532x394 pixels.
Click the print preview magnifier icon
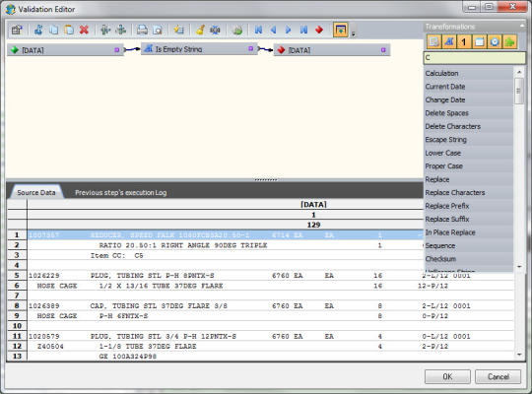(x=158, y=30)
